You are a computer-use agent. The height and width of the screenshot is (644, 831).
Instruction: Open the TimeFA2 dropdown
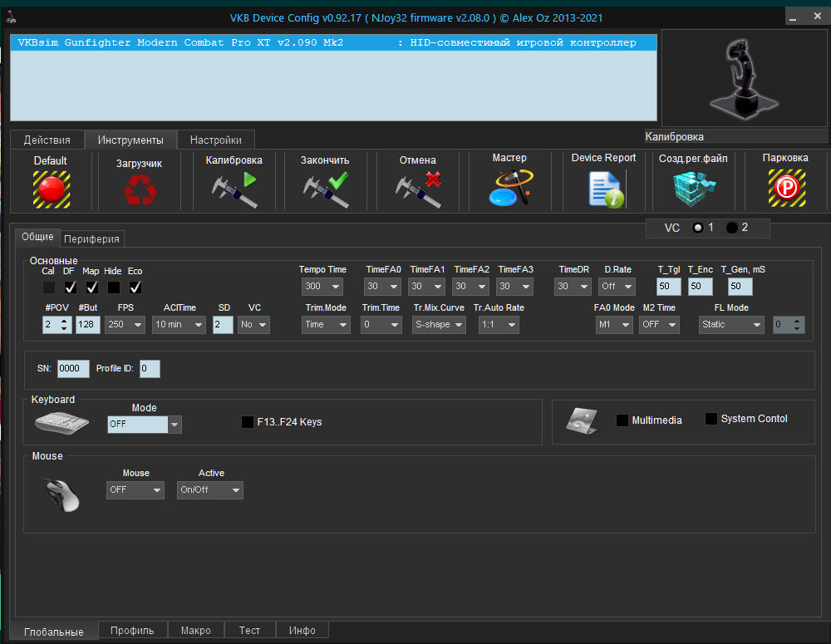[470, 286]
